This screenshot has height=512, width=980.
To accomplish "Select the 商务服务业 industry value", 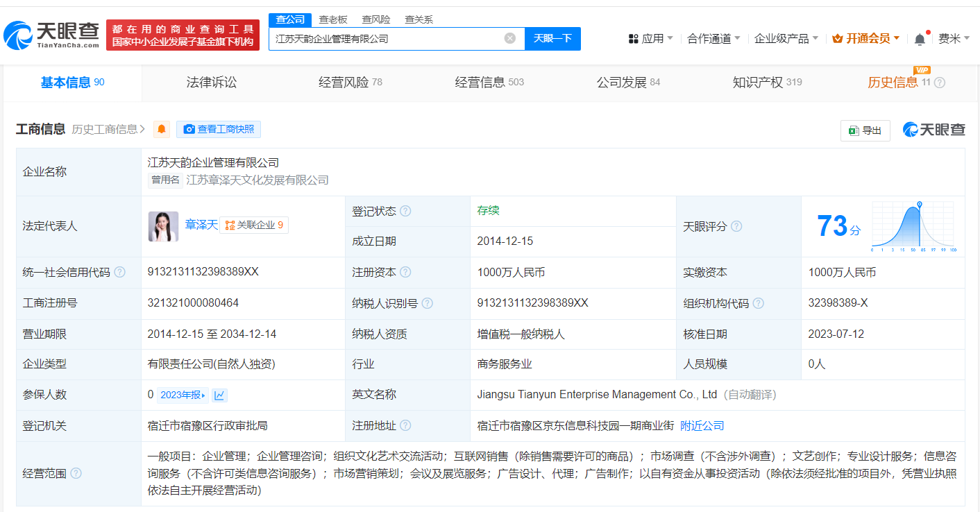I will click(x=505, y=364).
